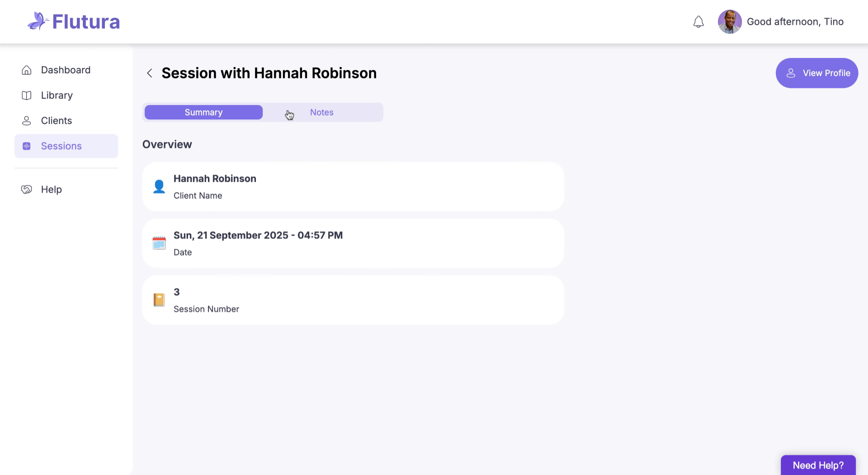Click the notebook icon beside Session Number
The width and height of the screenshot is (868, 475).
click(x=159, y=300)
